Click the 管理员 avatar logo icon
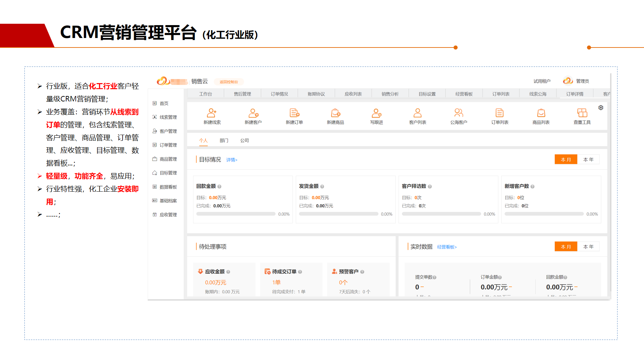This screenshot has height=345, width=644. click(x=568, y=81)
